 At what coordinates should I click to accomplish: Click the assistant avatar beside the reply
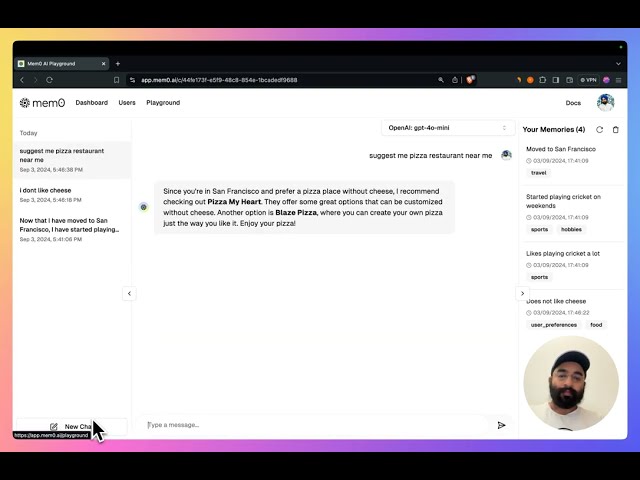click(144, 207)
